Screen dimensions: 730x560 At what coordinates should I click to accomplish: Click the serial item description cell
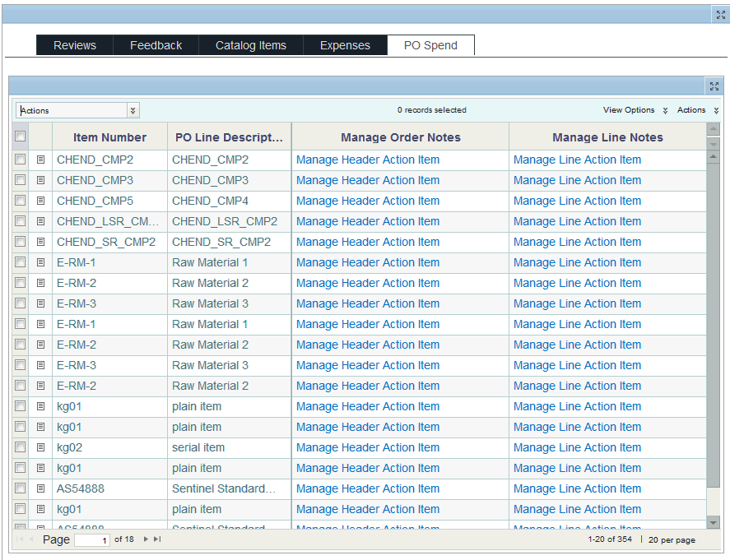(229, 447)
